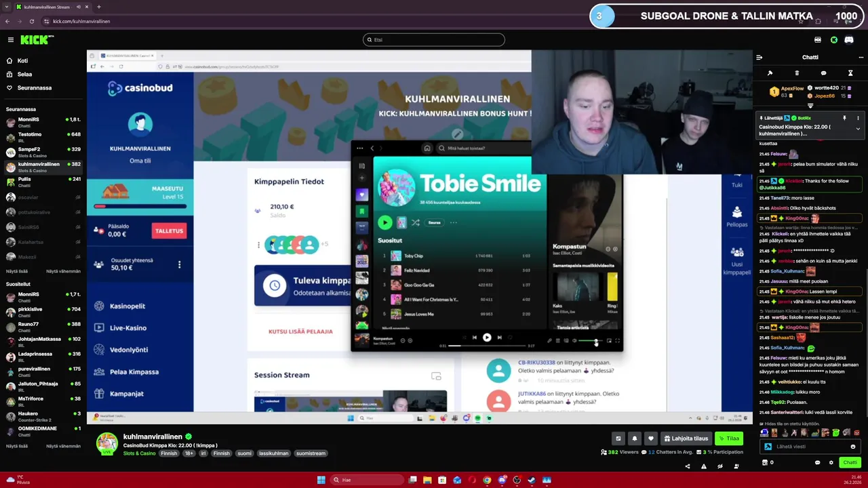Open chat settings gear icon
This screenshot has width=868, height=488.
point(831,462)
